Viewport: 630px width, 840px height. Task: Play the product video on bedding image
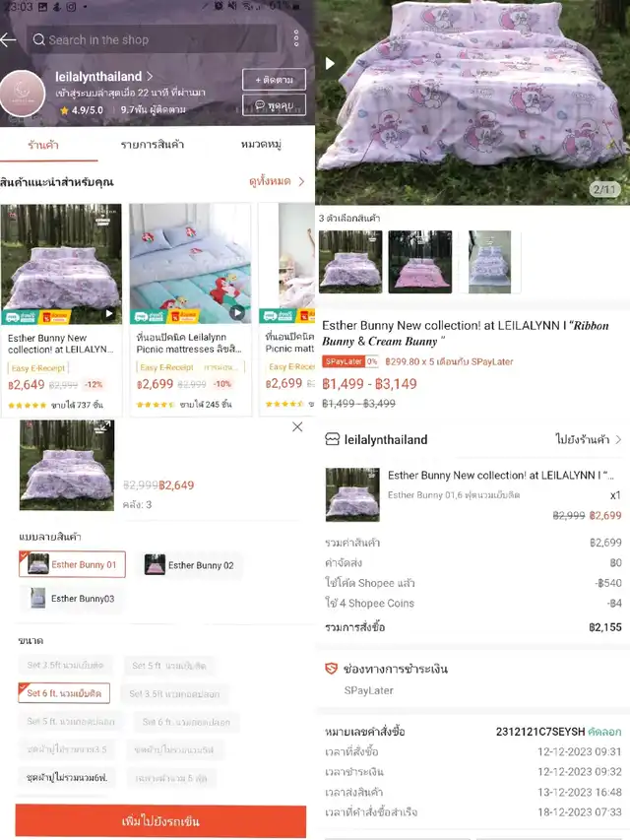(x=330, y=63)
